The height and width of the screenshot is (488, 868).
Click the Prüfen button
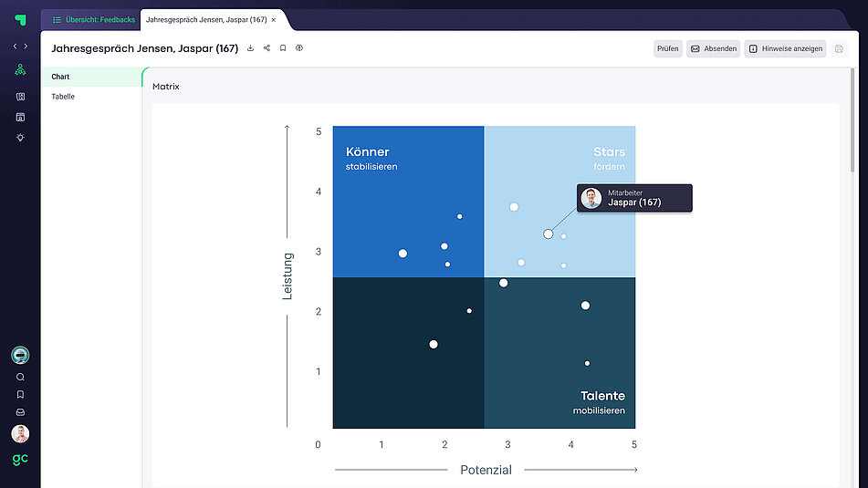tap(668, 49)
